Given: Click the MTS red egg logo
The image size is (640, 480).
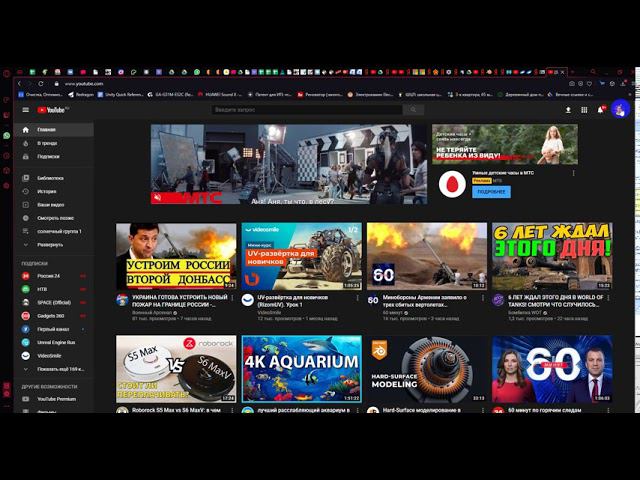Looking at the screenshot, I should pos(452,184).
